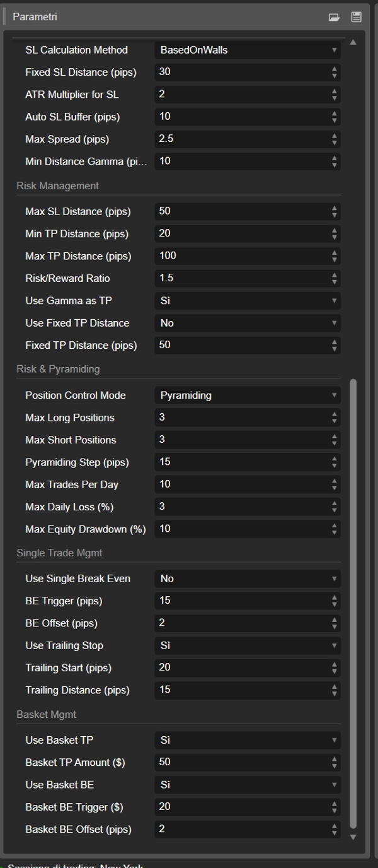Click the Max Equity Drawdown input field
The image size is (378, 868).
(x=241, y=529)
